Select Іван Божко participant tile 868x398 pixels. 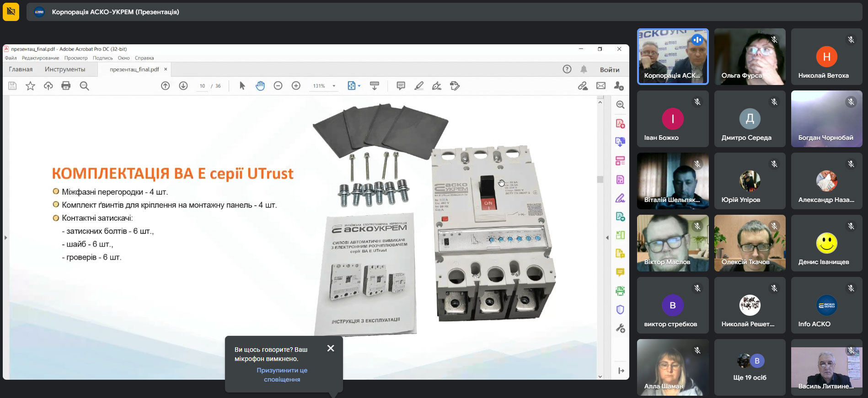[673, 119]
